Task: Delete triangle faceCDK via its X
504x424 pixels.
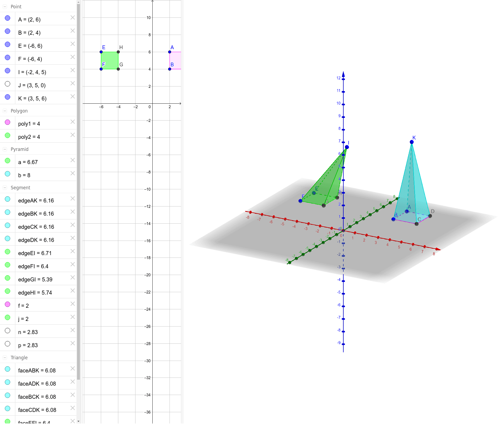Action: click(x=73, y=408)
